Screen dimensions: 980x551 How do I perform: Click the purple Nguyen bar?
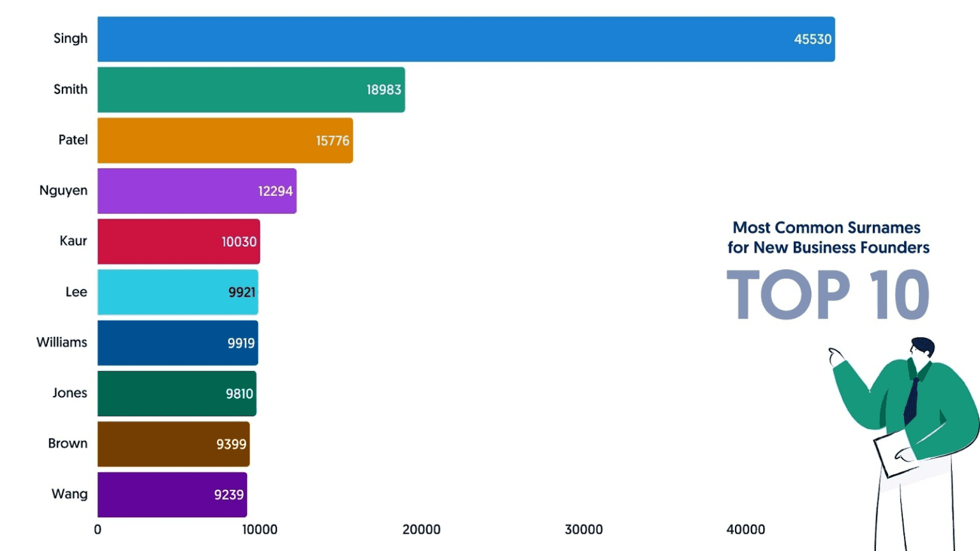click(x=197, y=191)
